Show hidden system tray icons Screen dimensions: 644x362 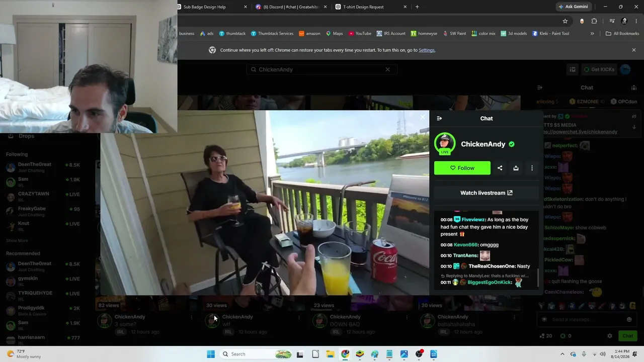pos(562,354)
